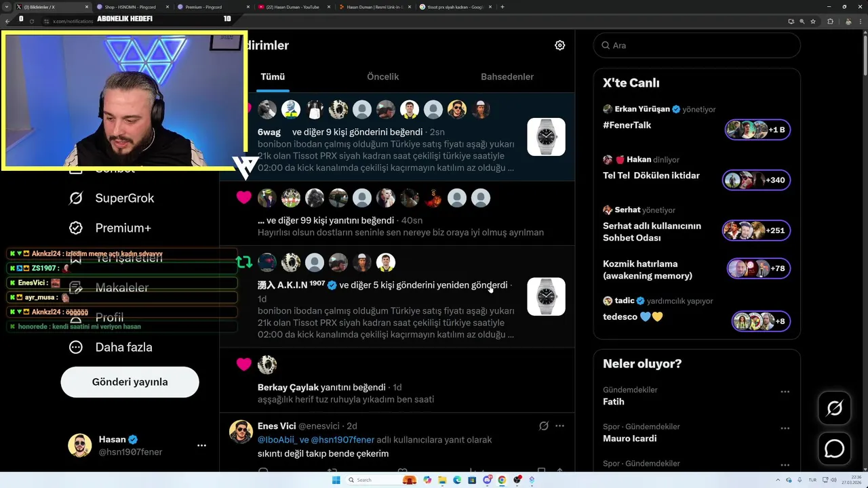Click Enes Vici profile avatar
Viewport: 868px width, 488px height.
241,432
